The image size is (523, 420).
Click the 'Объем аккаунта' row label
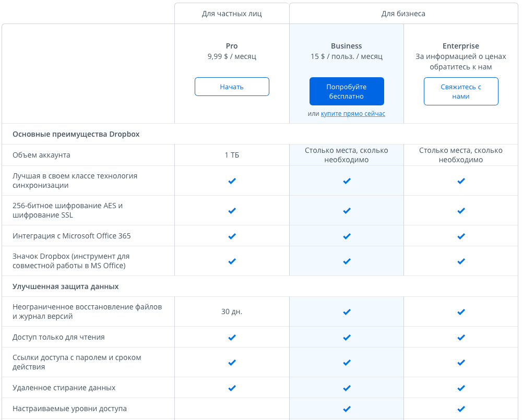pyautogui.click(x=41, y=155)
